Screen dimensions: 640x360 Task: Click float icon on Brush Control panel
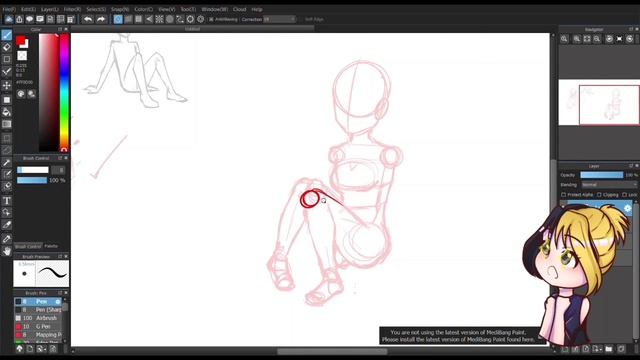coord(60,158)
